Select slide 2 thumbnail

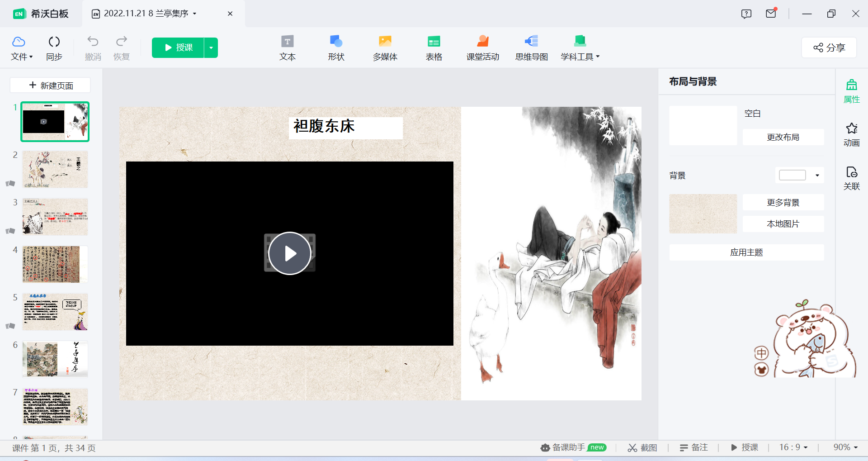[x=55, y=169]
